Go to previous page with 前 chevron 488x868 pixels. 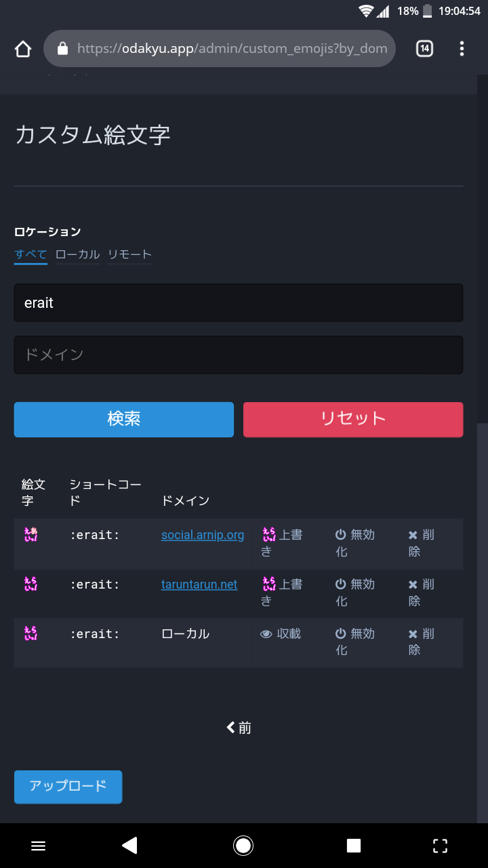(239, 728)
